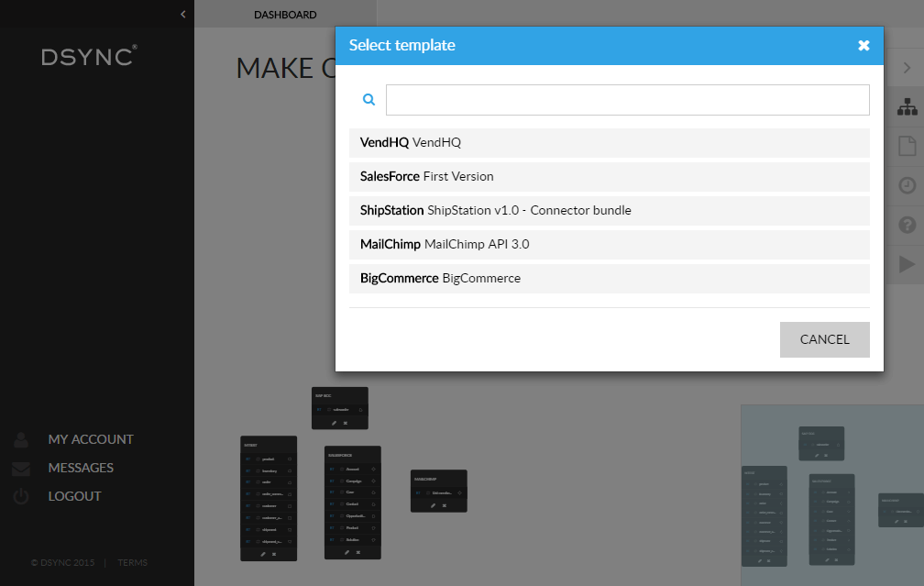924x586 pixels.
Task: Click the magnifier search icon in the dialog
Action: pos(368,100)
